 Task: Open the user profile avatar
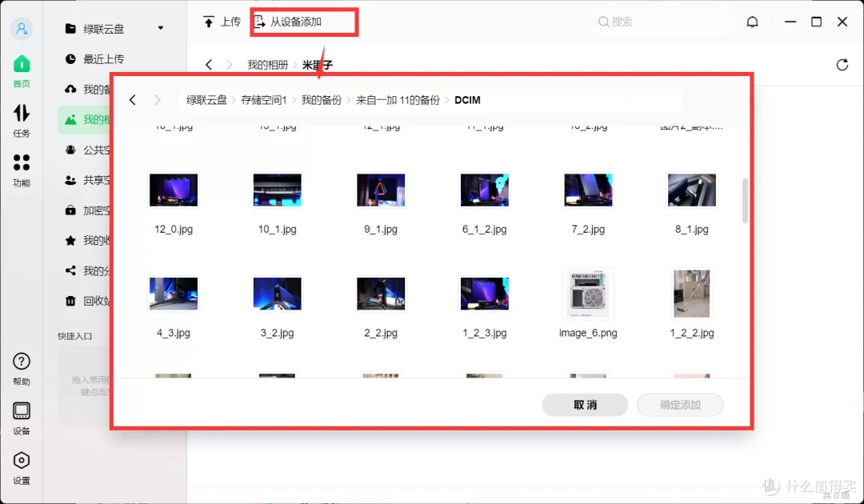pos(22,29)
